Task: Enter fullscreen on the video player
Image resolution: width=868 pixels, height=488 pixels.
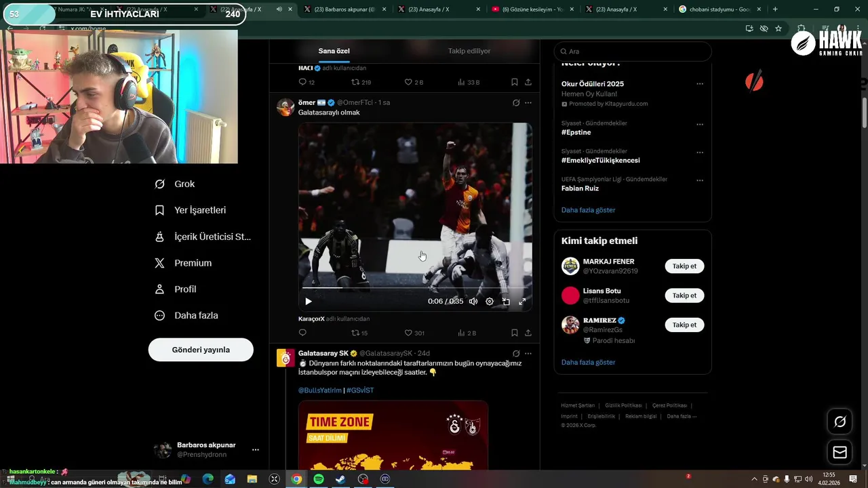Action: pos(522,302)
